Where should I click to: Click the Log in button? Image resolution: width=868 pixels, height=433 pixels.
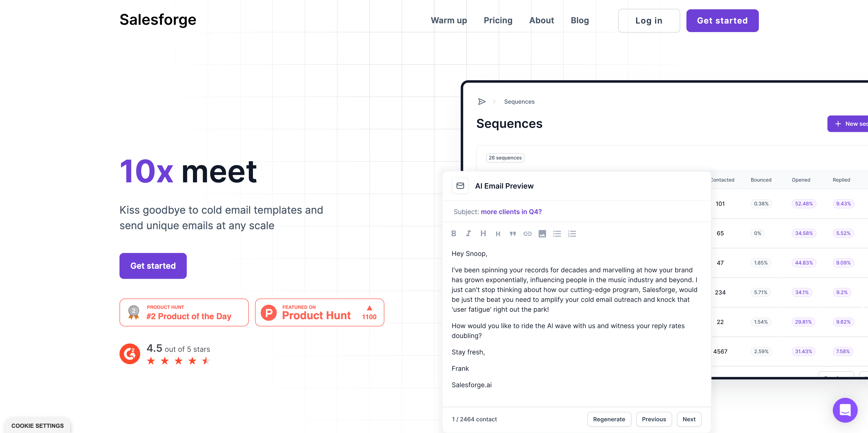pos(649,21)
